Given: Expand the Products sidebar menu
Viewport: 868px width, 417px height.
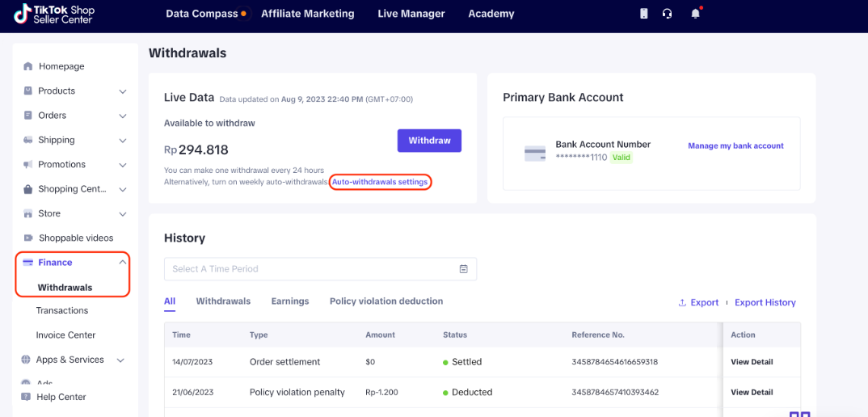Looking at the screenshot, I should 123,91.
